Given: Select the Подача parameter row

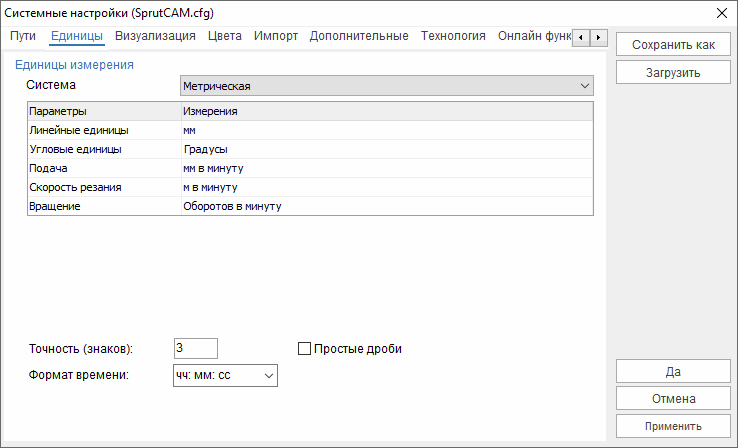Looking at the screenshot, I should coord(310,168).
